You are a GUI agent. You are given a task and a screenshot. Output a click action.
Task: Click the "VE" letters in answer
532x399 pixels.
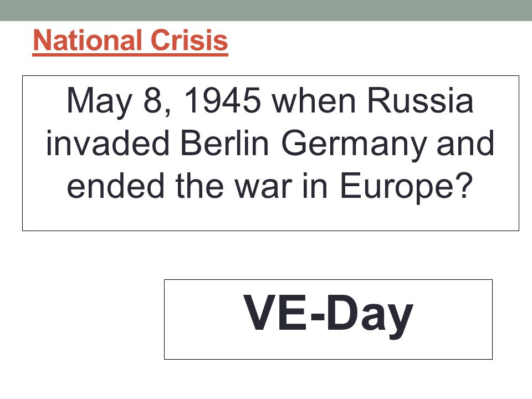click(275, 313)
